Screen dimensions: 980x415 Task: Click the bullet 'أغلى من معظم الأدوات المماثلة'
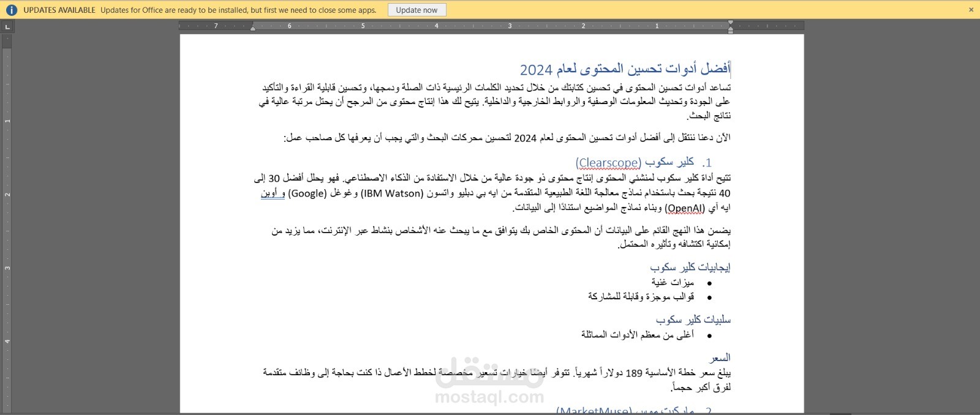[638, 335]
